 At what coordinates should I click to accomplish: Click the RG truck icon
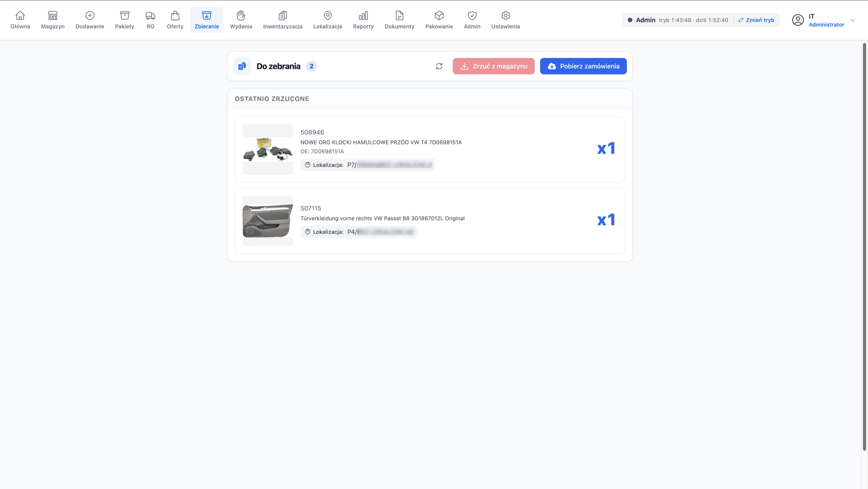pyautogui.click(x=150, y=16)
